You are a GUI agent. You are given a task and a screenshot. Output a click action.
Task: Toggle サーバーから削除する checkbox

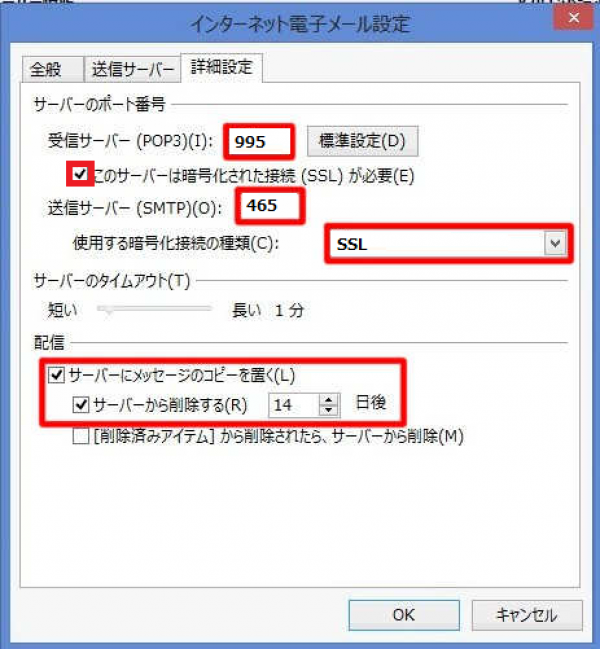click(81, 404)
